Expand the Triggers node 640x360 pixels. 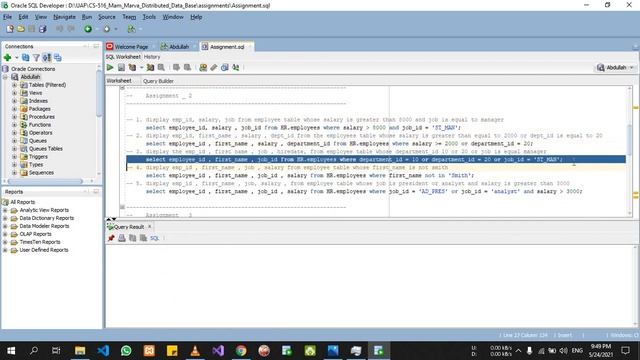click(x=14, y=157)
